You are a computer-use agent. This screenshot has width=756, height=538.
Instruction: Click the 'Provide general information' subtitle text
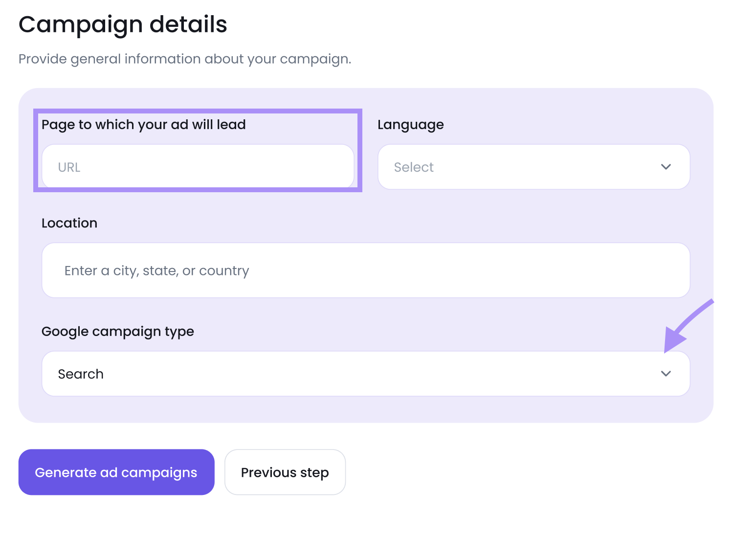[184, 59]
